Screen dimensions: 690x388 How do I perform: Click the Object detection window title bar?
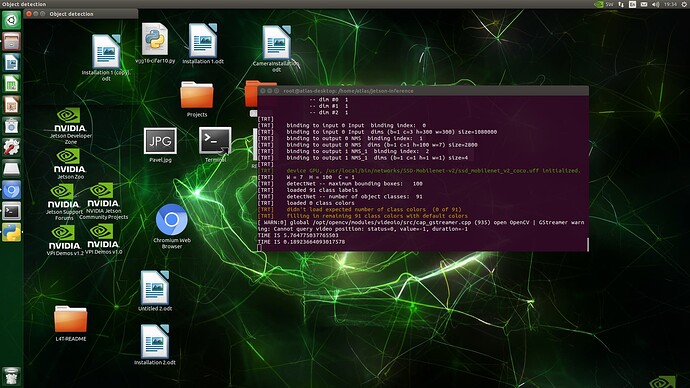[81, 14]
